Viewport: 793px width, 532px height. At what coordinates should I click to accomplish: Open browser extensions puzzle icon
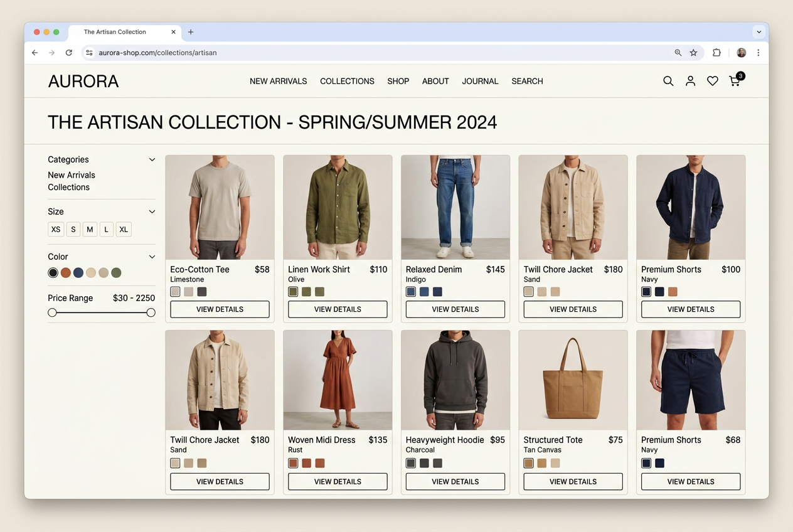click(716, 53)
